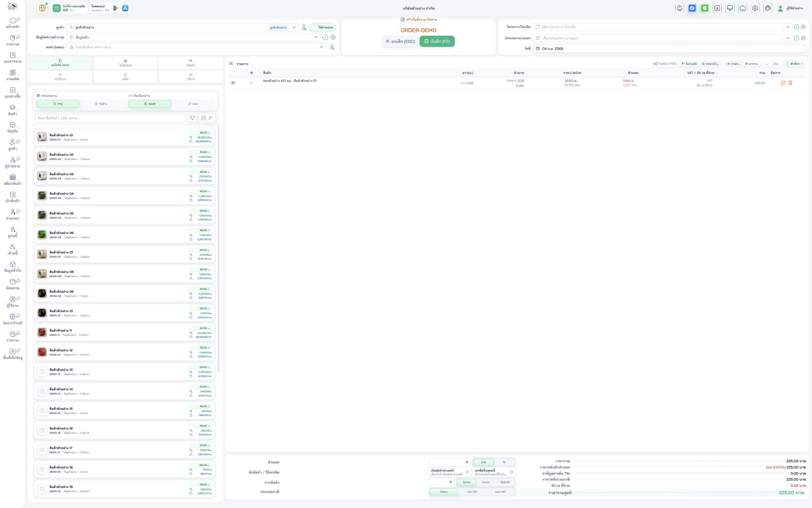Open the notifications bell icon
The width and height of the screenshot is (812, 508).
pos(679,8)
